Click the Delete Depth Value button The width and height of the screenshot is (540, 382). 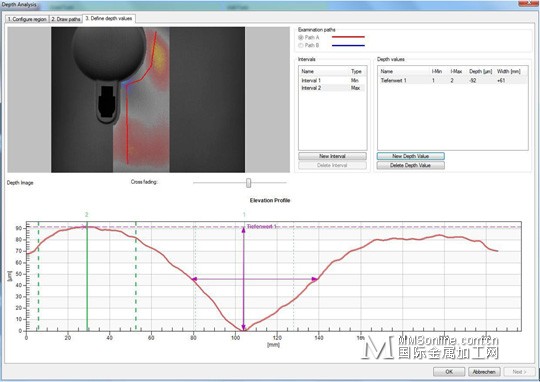[x=411, y=165]
